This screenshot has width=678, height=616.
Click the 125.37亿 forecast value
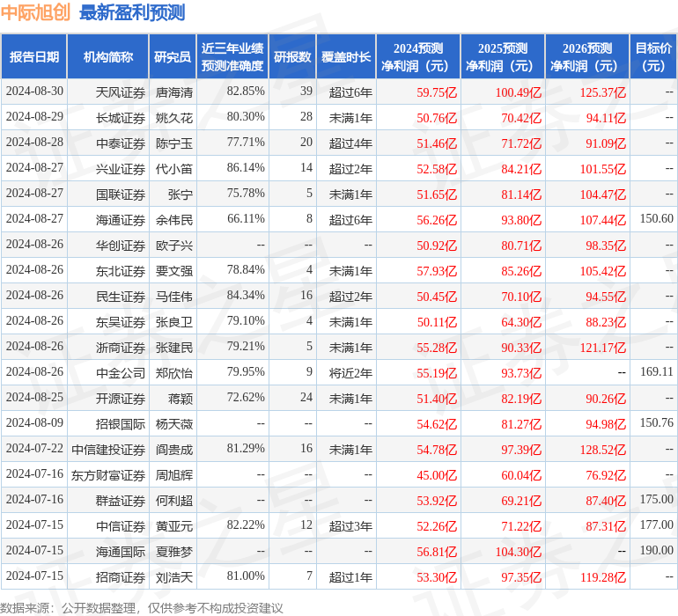(x=603, y=92)
